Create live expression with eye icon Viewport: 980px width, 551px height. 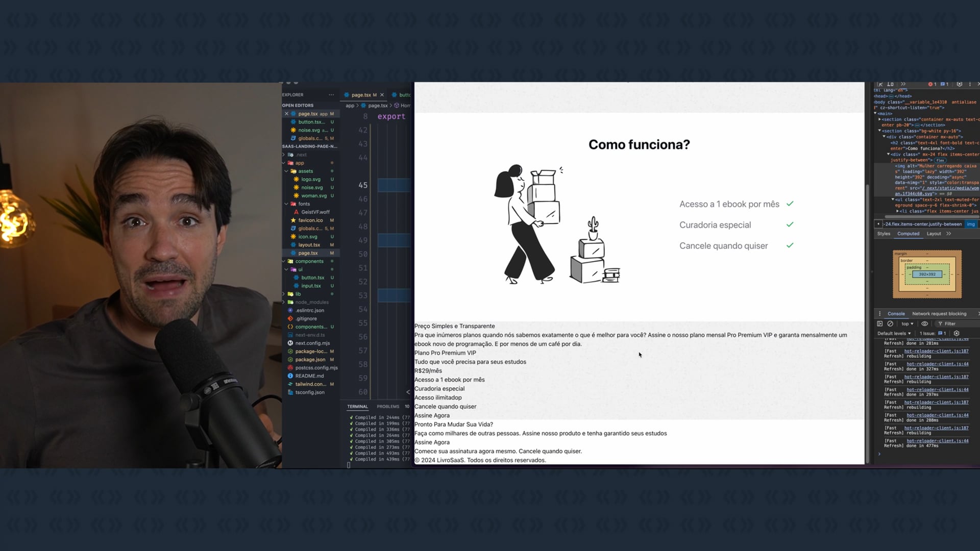point(924,323)
